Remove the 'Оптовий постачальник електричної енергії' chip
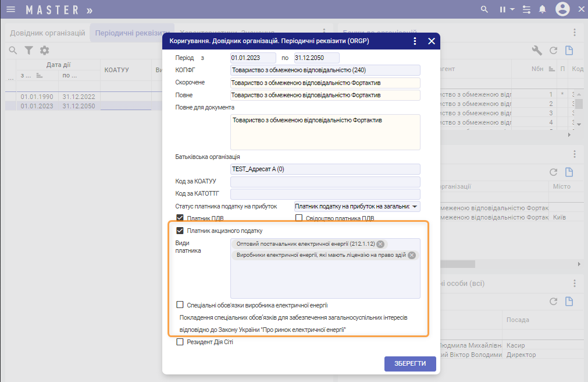 (x=380, y=244)
